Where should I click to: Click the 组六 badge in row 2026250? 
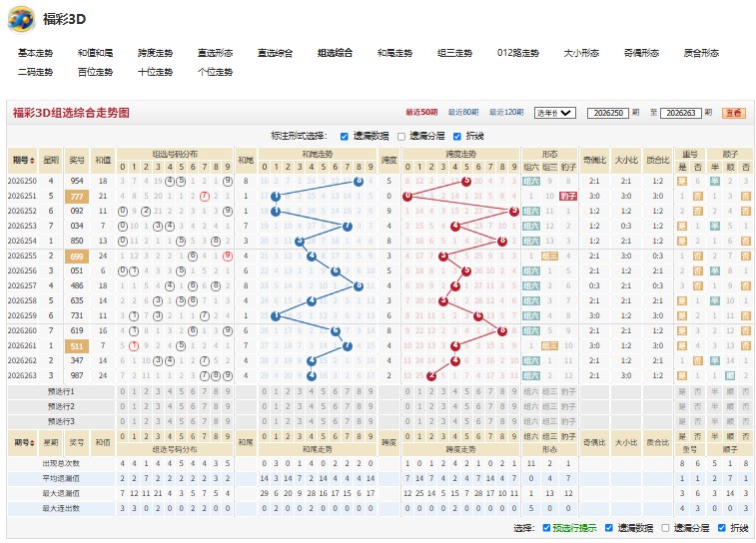(x=531, y=181)
